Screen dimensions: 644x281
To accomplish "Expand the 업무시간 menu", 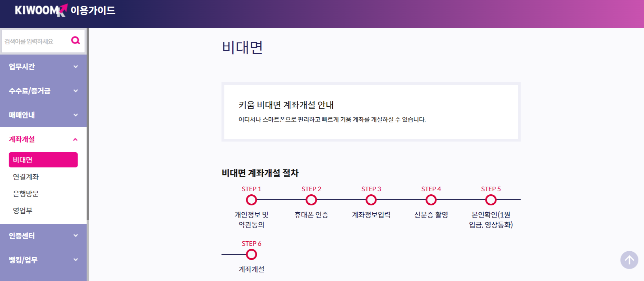I will pyautogui.click(x=43, y=67).
